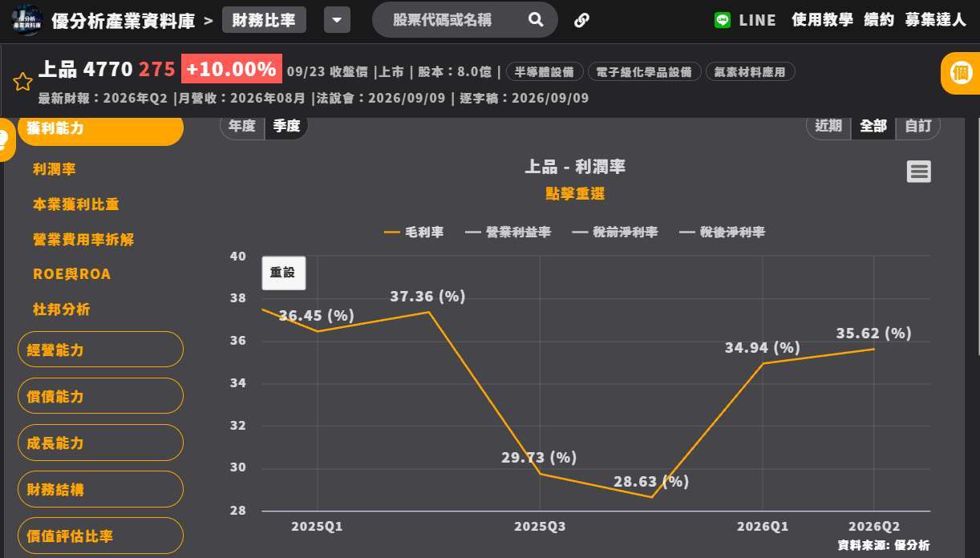
Task: Open the chart hamburger menu icon
Action: click(919, 172)
